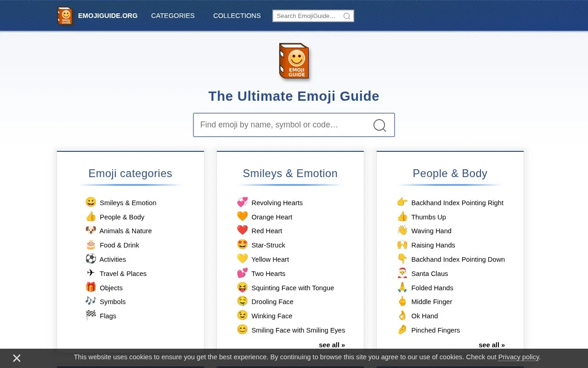588x368 pixels.
Task: Open the CATEGORIES menu in the header
Action: [x=173, y=16]
